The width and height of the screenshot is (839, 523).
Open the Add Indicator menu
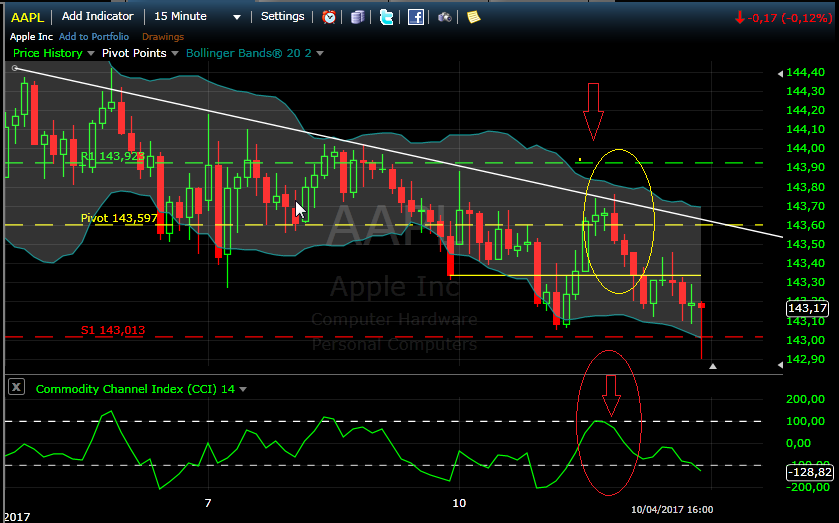click(97, 17)
